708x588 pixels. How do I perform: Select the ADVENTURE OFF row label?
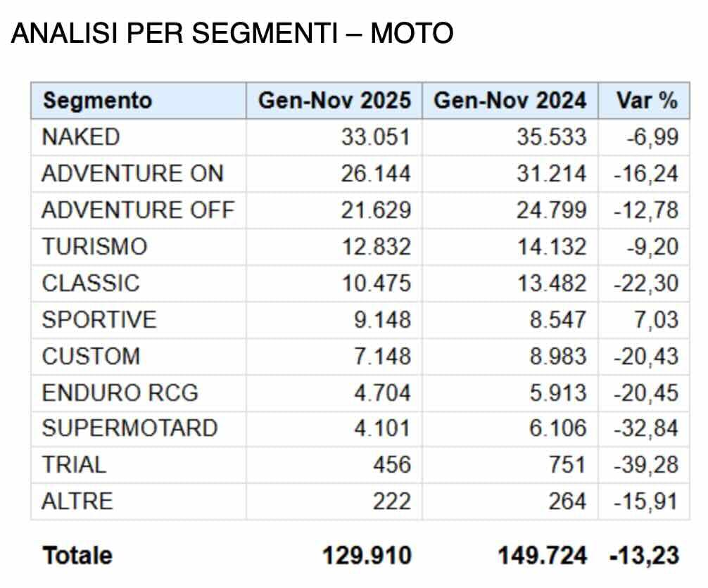point(138,210)
